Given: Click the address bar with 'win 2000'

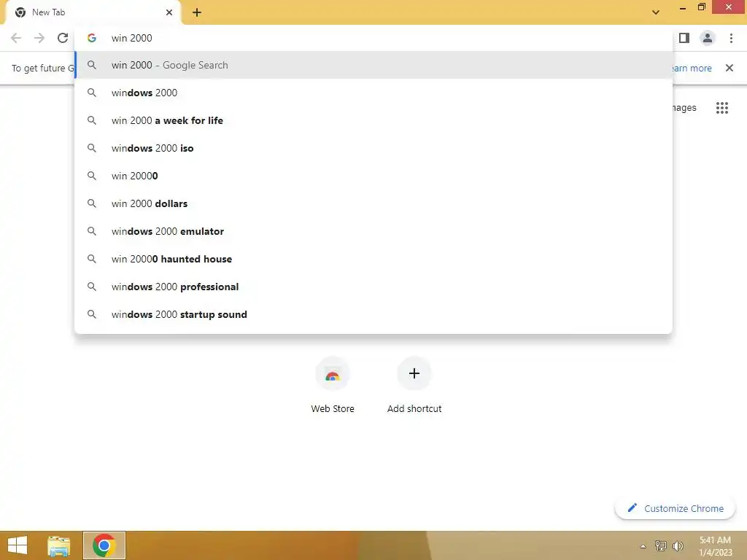Looking at the screenshot, I should (373, 38).
